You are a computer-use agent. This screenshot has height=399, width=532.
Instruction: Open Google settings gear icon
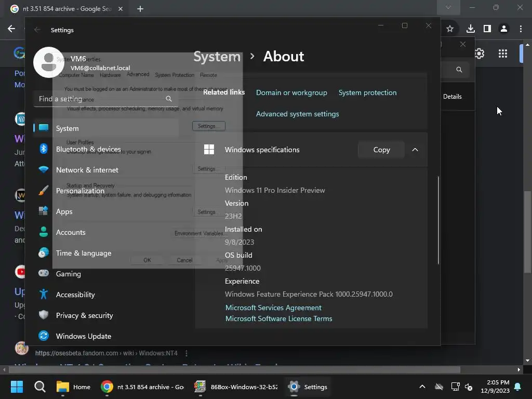pyautogui.click(x=479, y=54)
